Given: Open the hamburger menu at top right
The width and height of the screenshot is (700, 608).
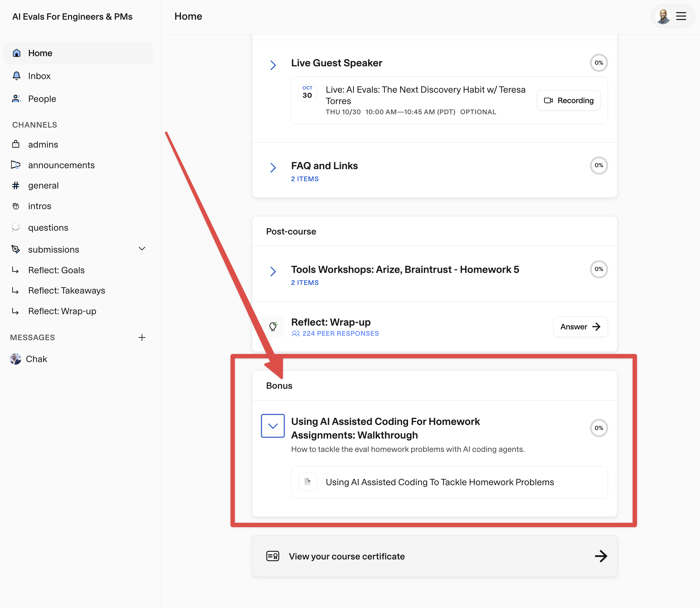Looking at the screenshot, I should (x=681, y=16).
